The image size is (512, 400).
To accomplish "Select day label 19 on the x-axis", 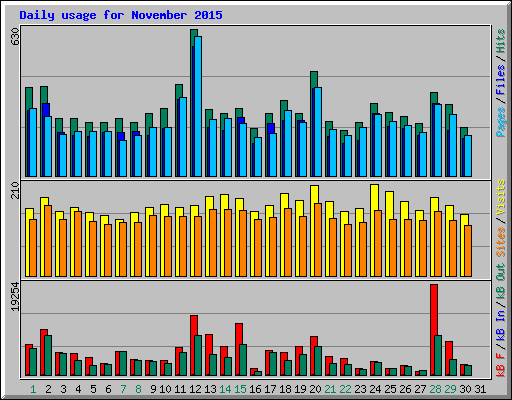I will coord(300,389).
